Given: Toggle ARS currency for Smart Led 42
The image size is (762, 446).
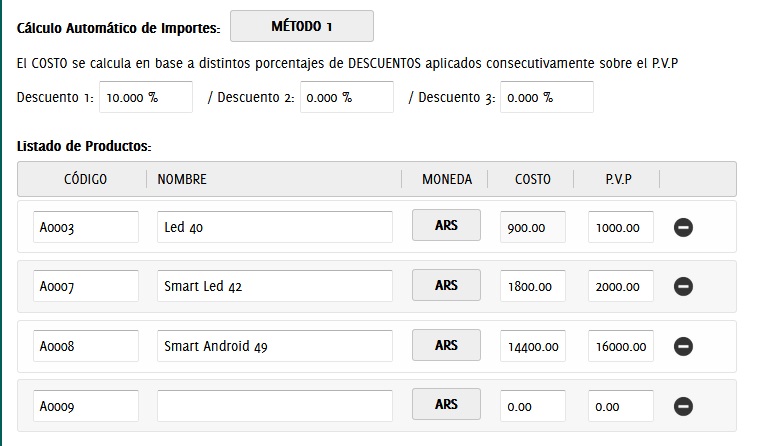Looking at the screenshot, I should tap(446, 286).
